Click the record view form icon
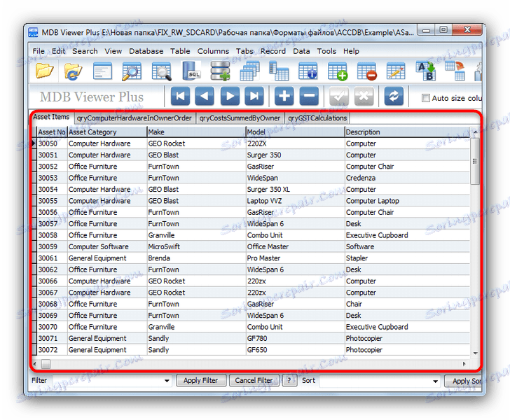The width and height of the screenshot is (510, 420). (x=102, y=71)
